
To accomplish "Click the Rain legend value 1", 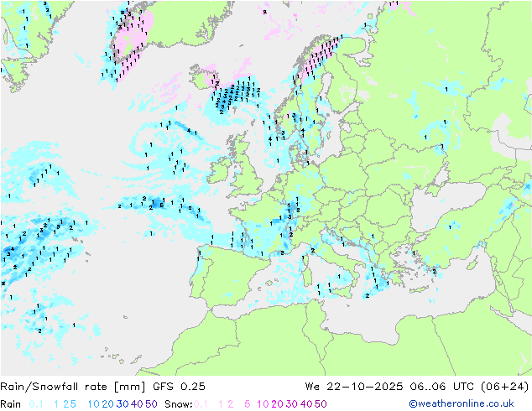I will pos(56,404).
